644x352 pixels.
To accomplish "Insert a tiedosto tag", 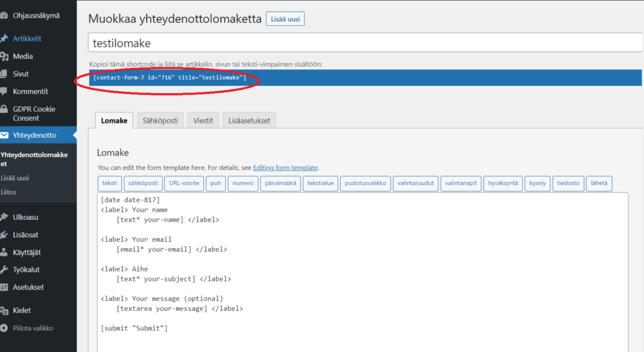I will (x=568, y=183).
